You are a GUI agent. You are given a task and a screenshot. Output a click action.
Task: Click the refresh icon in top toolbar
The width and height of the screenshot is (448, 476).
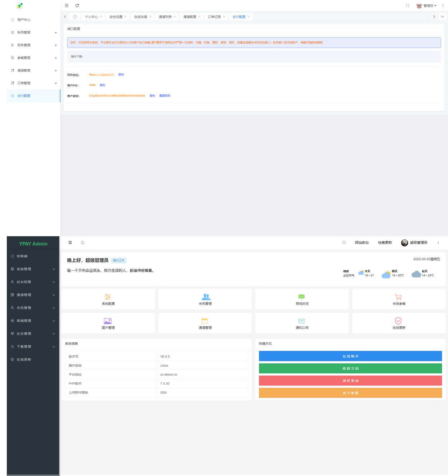point(77,5)
